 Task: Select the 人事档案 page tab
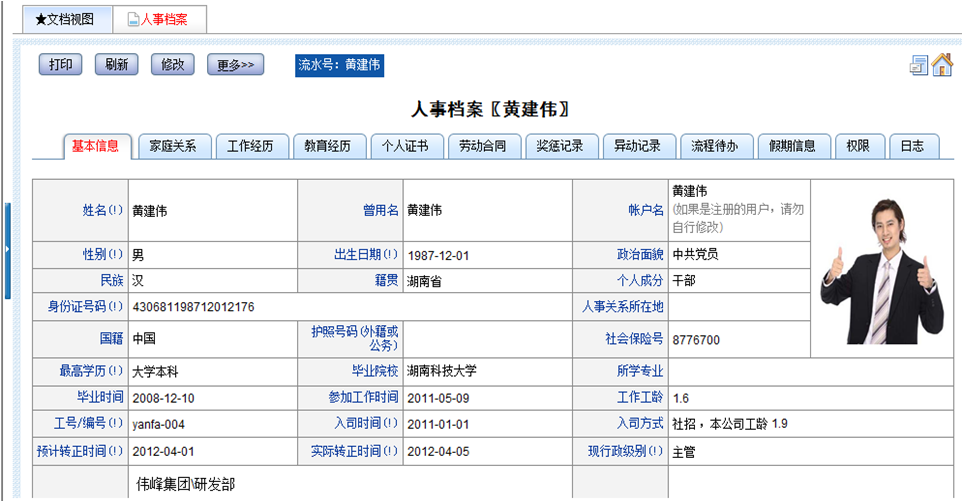[160, 20]
